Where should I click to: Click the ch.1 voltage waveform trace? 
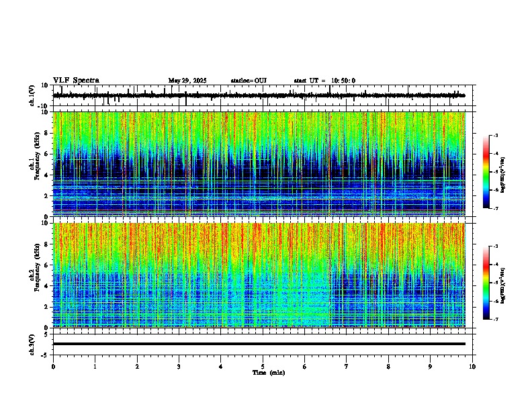point(259,95)
